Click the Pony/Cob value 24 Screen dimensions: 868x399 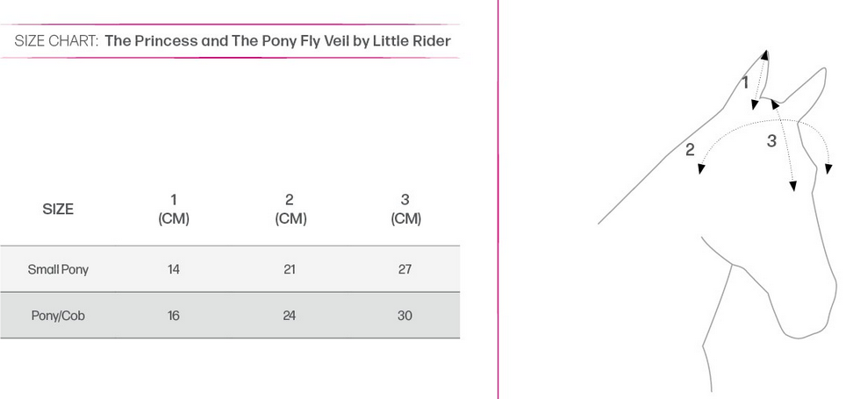[x=290, y=316]
